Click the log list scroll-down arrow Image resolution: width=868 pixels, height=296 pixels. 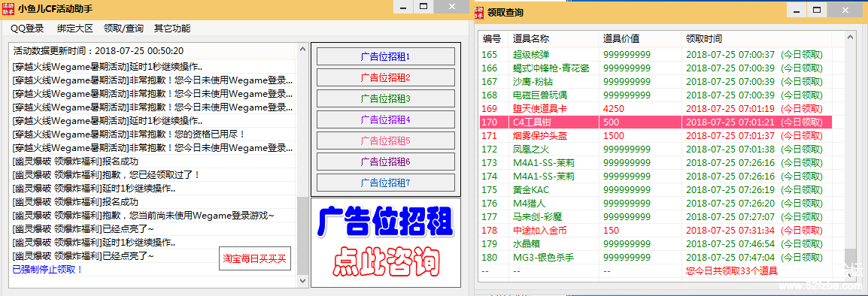click(x=303, y=281)
